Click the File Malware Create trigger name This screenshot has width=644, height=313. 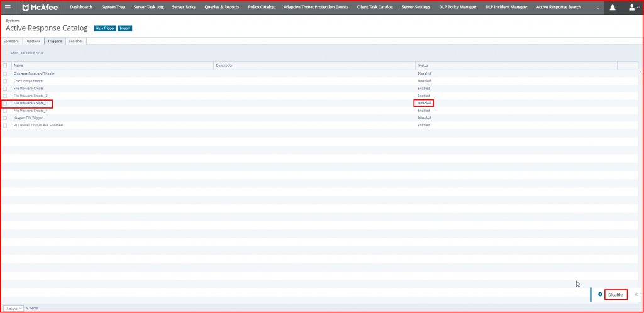(x=29, y=88)
